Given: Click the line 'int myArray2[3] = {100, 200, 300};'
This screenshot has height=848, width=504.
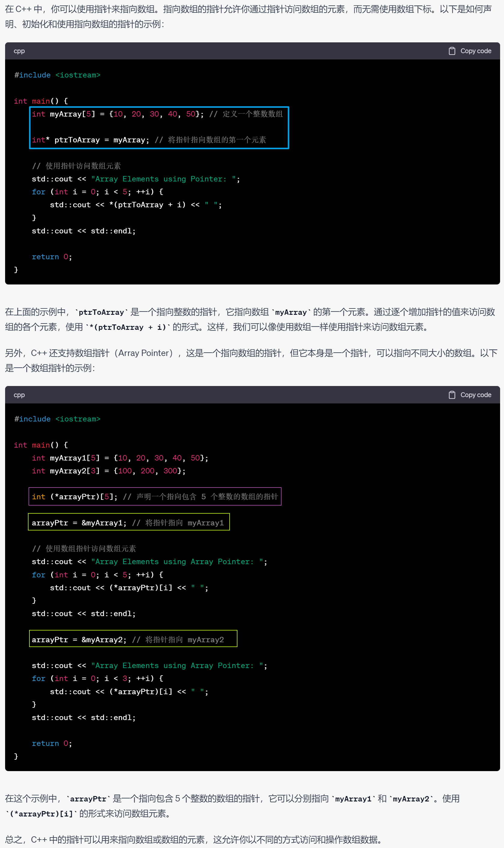Looking at the screenshot, I should point(109,471).
